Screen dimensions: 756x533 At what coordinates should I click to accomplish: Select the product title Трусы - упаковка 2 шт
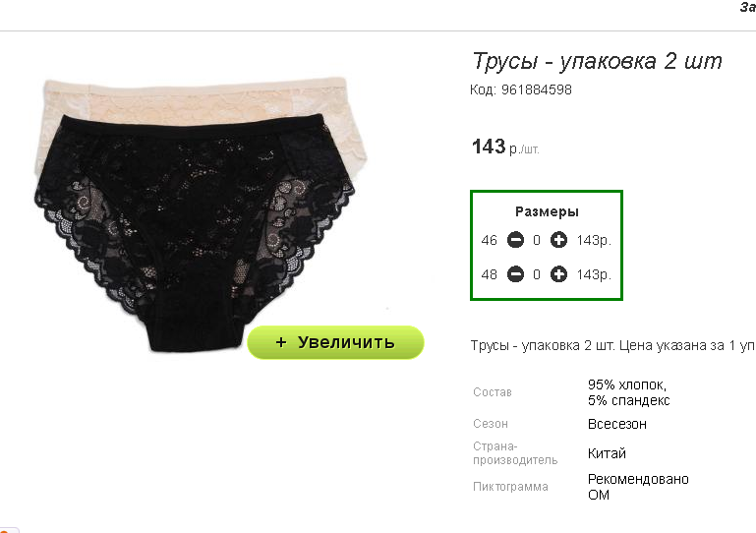[597, 61]
